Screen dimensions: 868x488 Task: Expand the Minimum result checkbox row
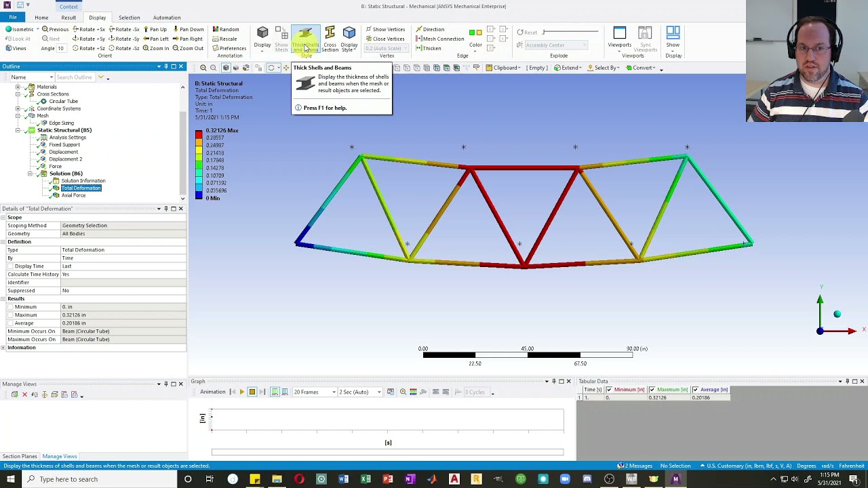[11, 307]
